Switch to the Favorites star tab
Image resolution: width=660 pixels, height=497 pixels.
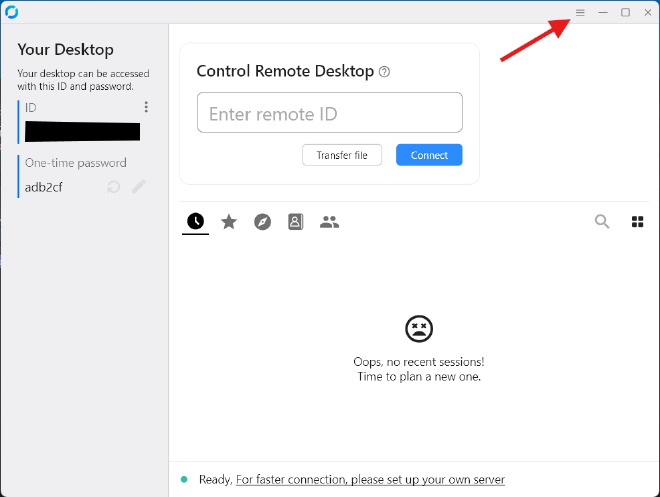pos(229,221)
